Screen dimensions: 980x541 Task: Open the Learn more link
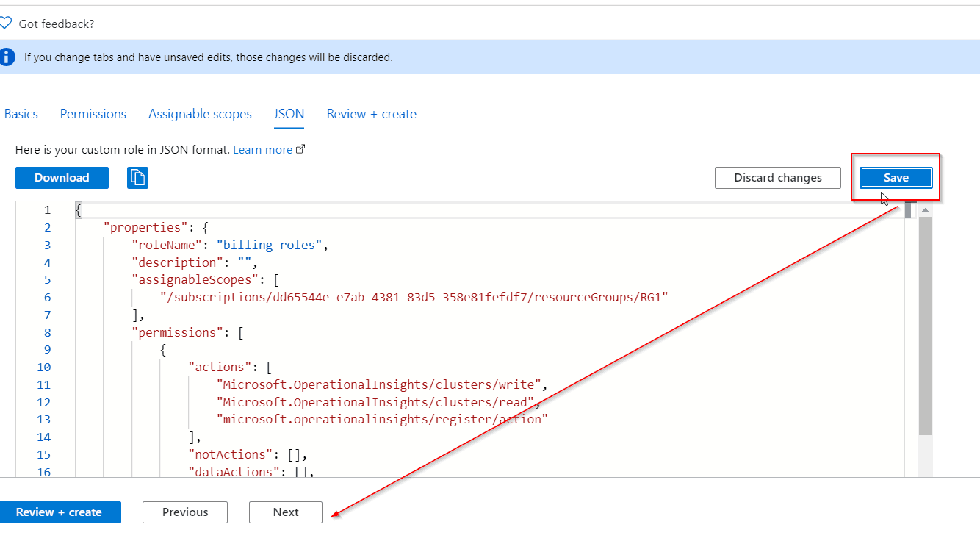coord(263,149)
